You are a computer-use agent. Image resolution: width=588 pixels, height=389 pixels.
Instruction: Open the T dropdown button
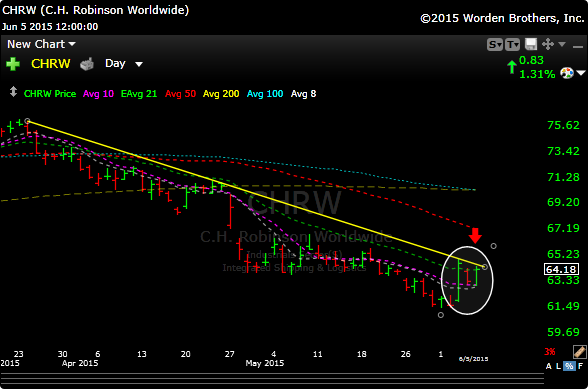point(512,45)
